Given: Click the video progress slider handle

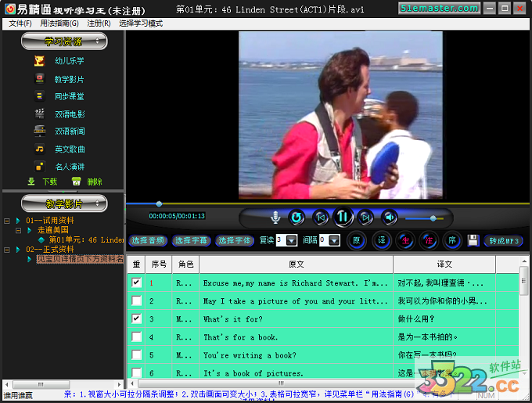Looking at the screenshot, I should click(159, 204).
